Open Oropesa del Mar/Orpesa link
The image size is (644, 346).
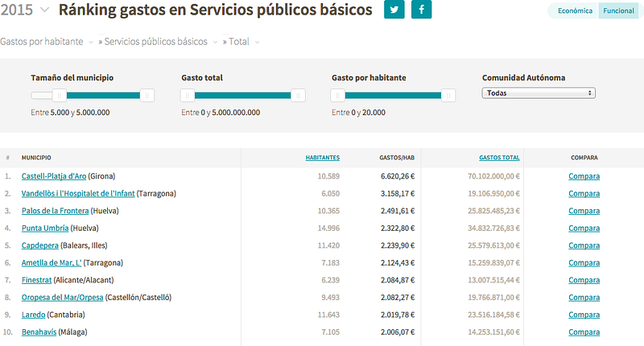63,297
